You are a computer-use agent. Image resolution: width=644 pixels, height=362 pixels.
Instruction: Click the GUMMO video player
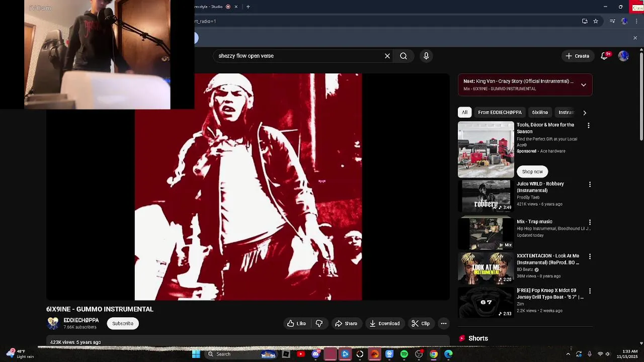(248, 187)
